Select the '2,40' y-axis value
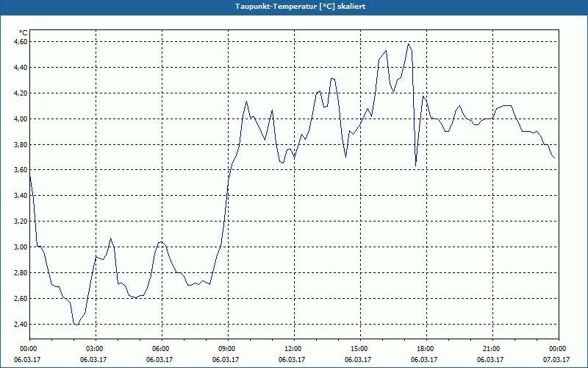This screenshot has height=368, width=588. tap(21, 325)
